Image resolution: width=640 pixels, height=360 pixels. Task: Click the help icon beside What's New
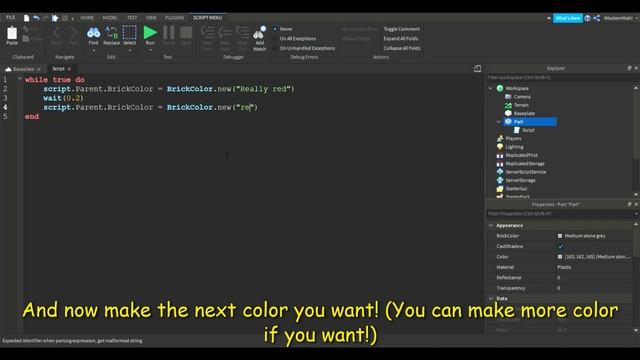click(x=587, y=18)
